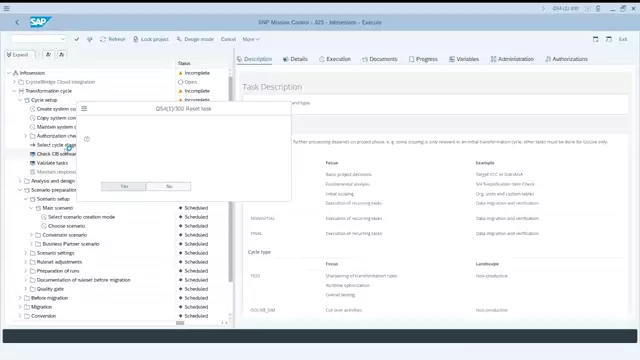640x360 pixels.
Task: Click the second person icon next to Expand
Action: [x=62, y=55]
